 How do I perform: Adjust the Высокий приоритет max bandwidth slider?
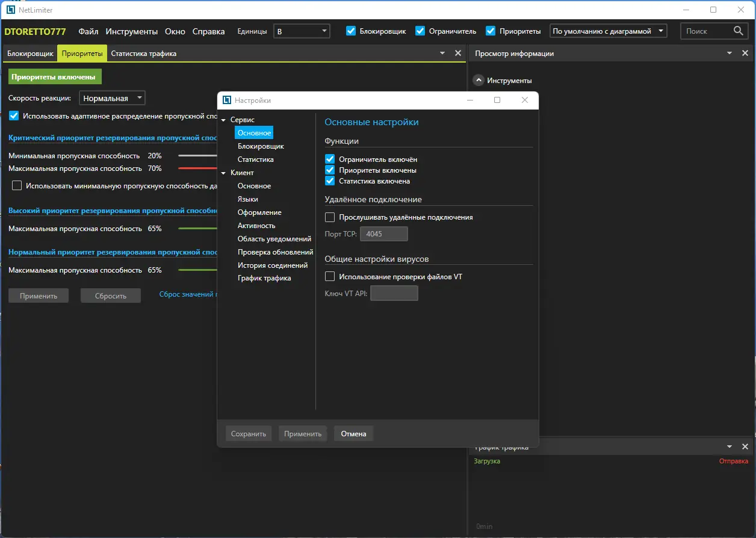pyautogui.click(x=197, y=229)
